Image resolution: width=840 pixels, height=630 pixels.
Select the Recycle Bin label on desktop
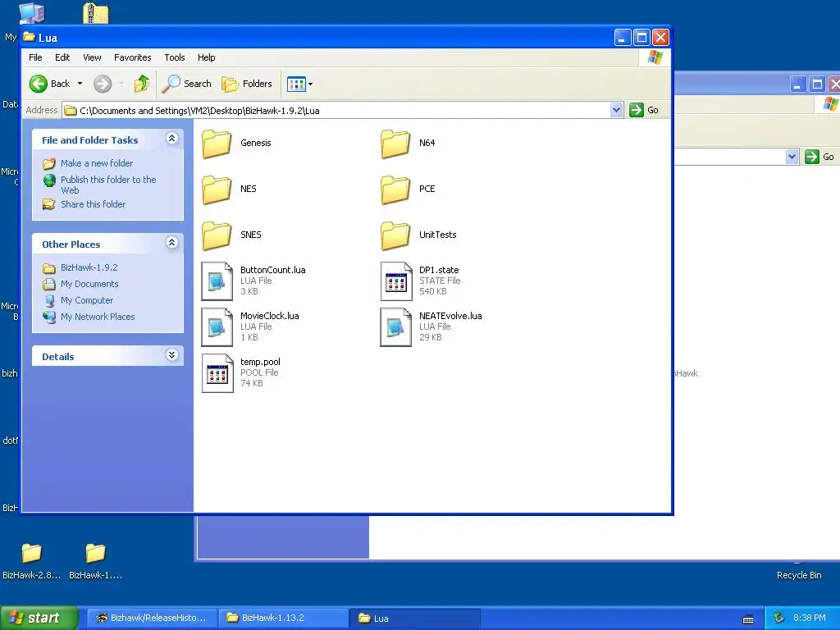coord(799,575)
